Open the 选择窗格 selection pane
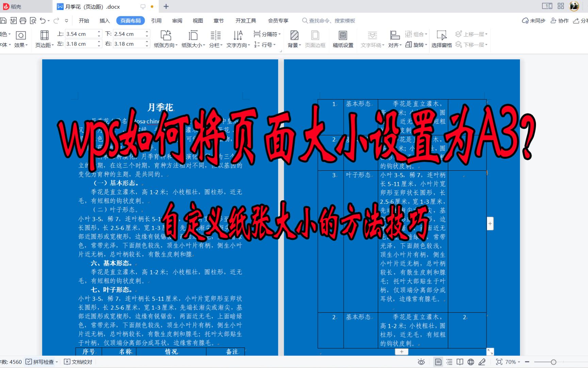Image resolution: width=588 pixels, height=368 pixels. (441, 38)
